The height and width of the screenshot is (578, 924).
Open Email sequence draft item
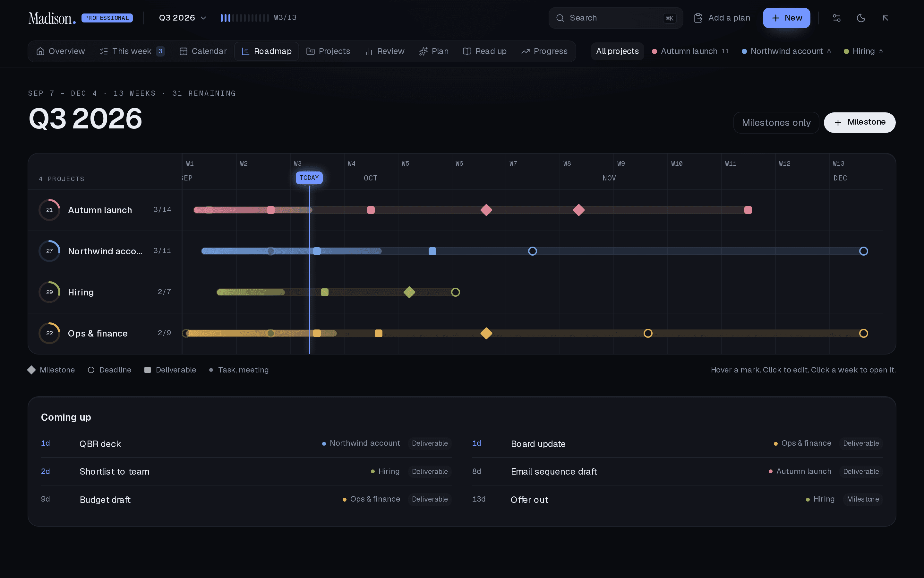click(x=677, y=472)
